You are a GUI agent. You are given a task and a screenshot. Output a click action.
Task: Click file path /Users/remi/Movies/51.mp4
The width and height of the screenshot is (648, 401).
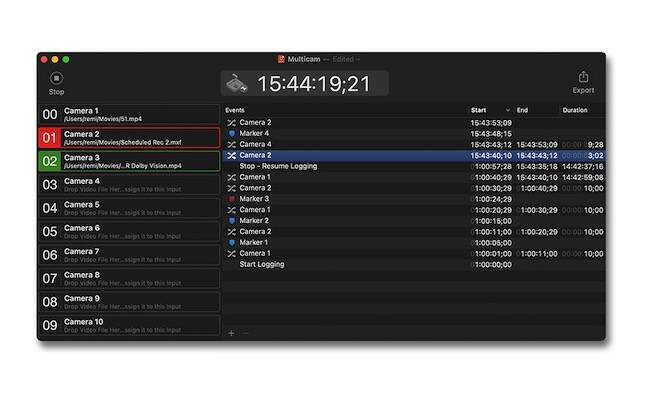103,119
